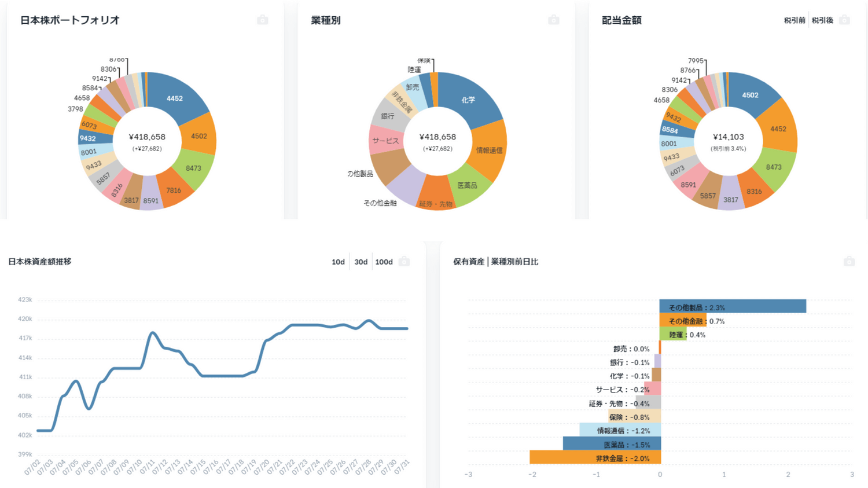Click camera icon in 日本株資産額推移 panel
The width and height of the screenshot is (868, 488).
404,262
